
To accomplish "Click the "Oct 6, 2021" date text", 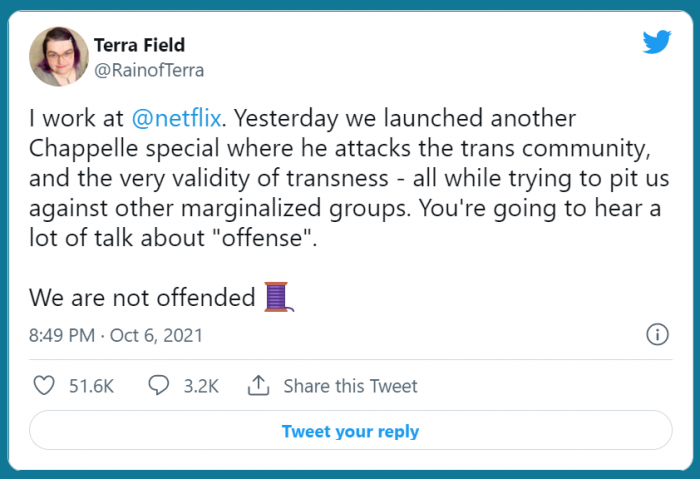I will [x=157, y=335].
